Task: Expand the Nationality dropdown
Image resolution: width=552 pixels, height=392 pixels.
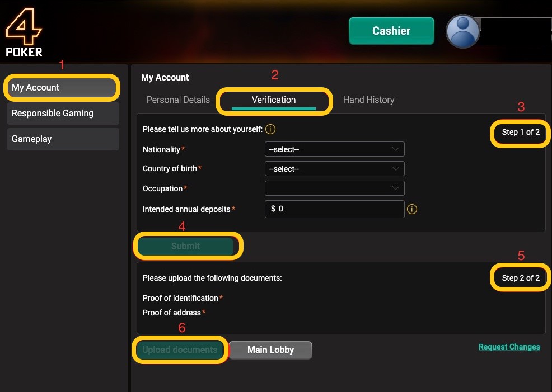Action: pos(334,149)
